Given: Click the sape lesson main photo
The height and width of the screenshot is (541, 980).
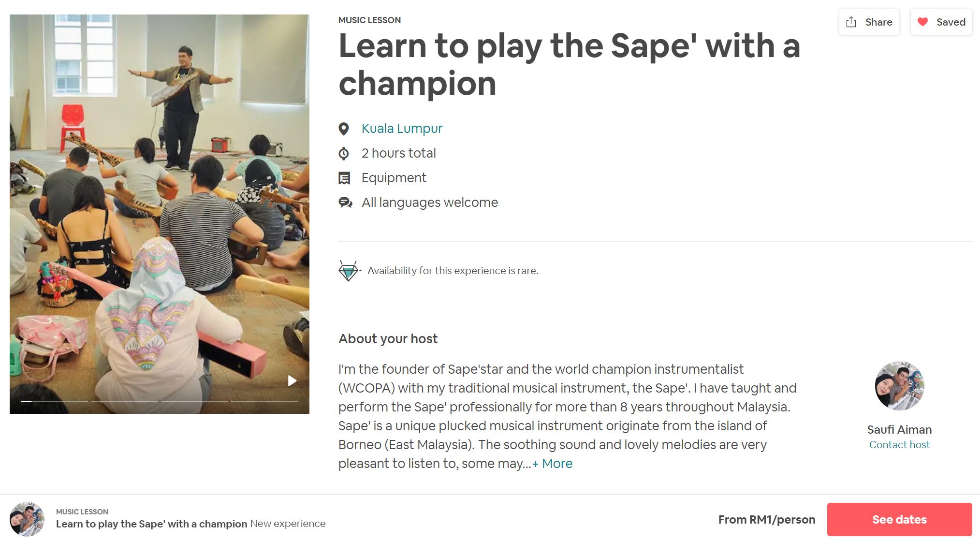Looking at the screenshot, I should [x=160, y=213].
